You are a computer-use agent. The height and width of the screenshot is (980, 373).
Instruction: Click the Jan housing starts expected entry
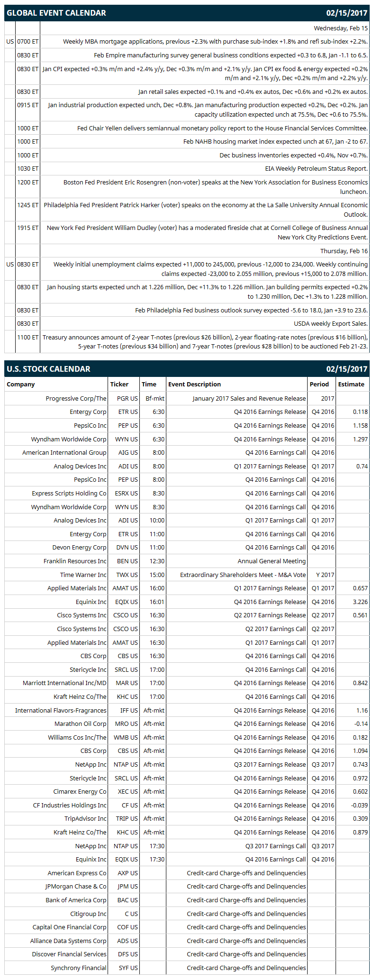207,292
